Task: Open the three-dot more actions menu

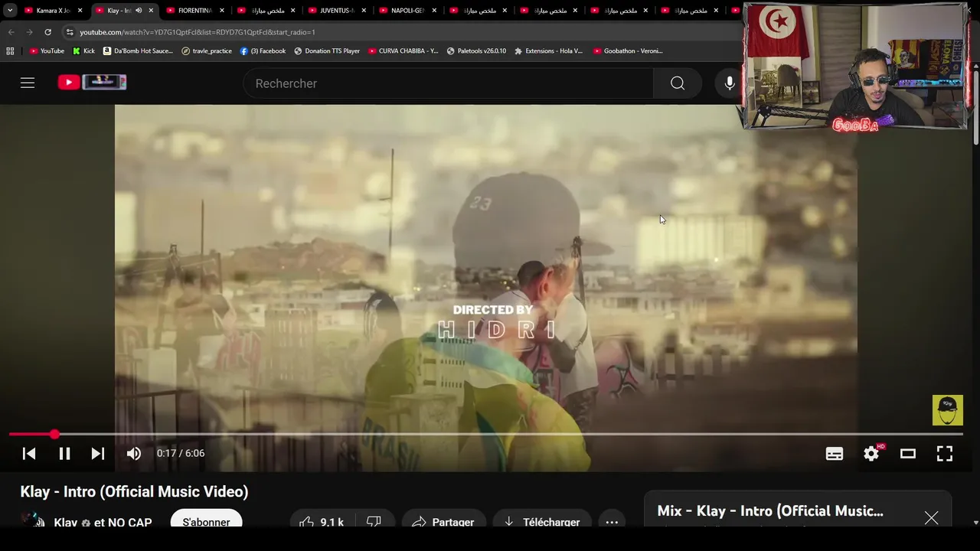Action: 612,522
